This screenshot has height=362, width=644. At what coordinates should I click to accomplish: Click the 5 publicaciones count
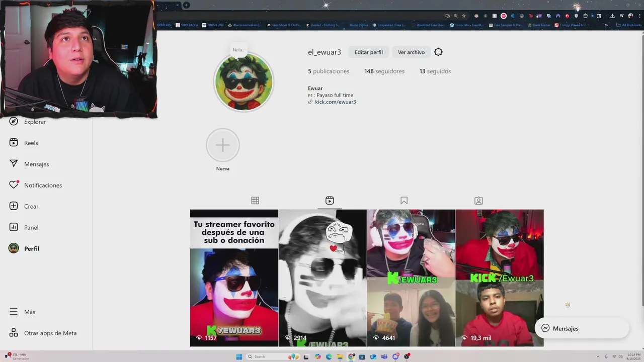(329, 71)
